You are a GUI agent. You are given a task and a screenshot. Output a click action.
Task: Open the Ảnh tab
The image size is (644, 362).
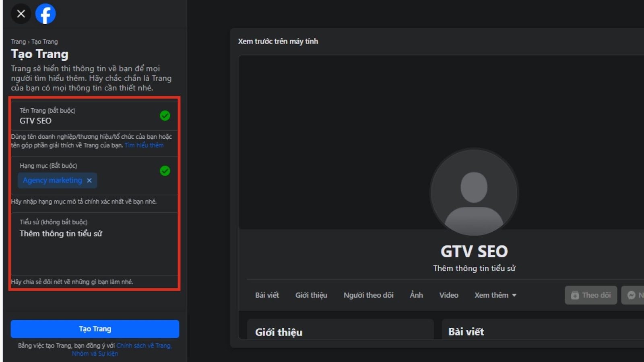point(416,295)
